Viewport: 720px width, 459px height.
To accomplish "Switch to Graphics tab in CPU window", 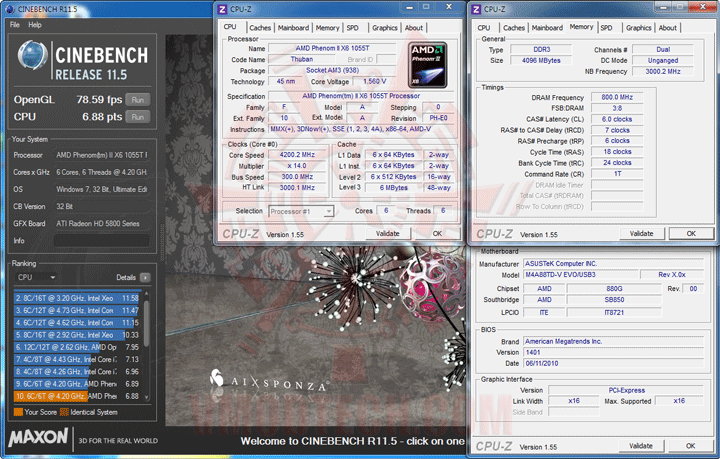I will tap(385, 28).
